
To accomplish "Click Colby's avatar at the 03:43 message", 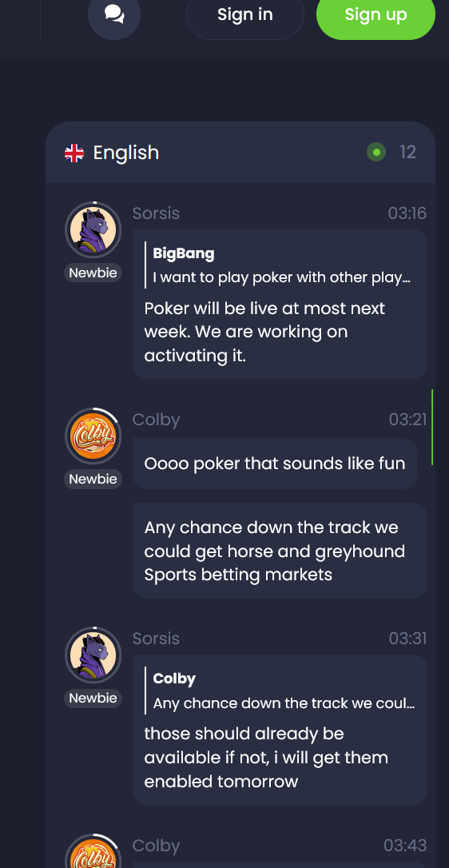I will 93,853.
